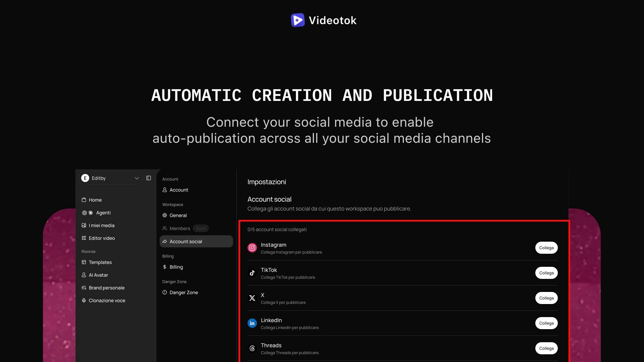Connect Instagram with Collega button

tap(546, 248)
